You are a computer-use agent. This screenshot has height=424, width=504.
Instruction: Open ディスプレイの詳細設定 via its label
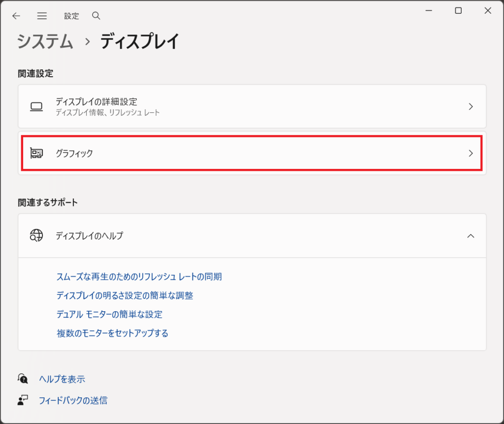[x=96, y=102]
